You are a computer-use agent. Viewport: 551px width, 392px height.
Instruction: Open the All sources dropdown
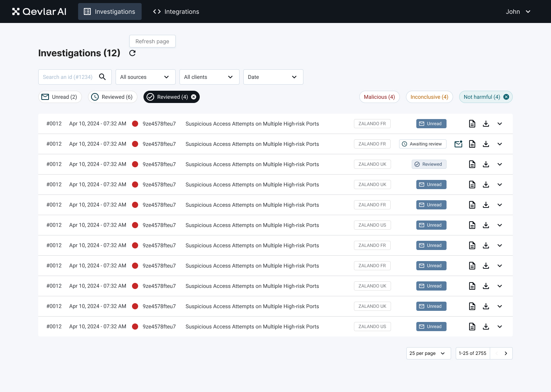point(145,77)
